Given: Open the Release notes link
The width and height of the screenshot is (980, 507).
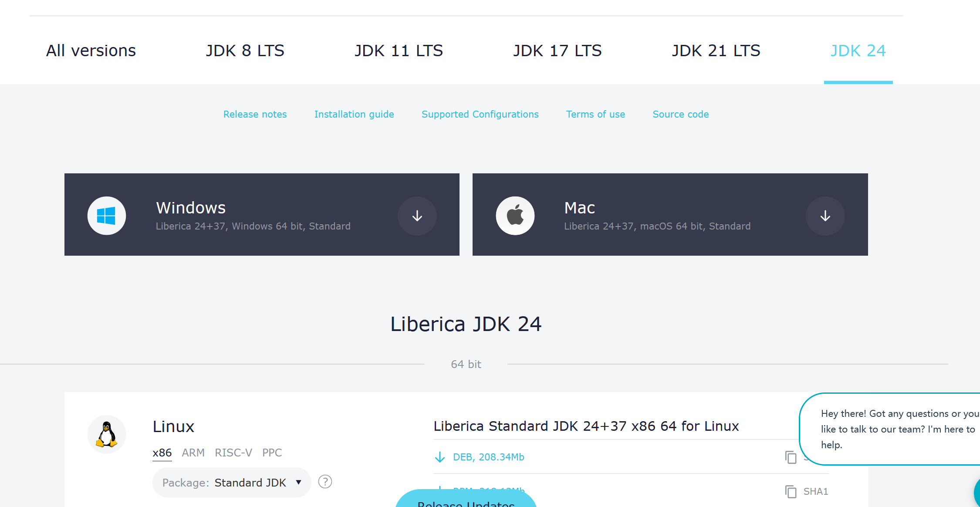Looking at the screenshot, I should click(255, 114).
